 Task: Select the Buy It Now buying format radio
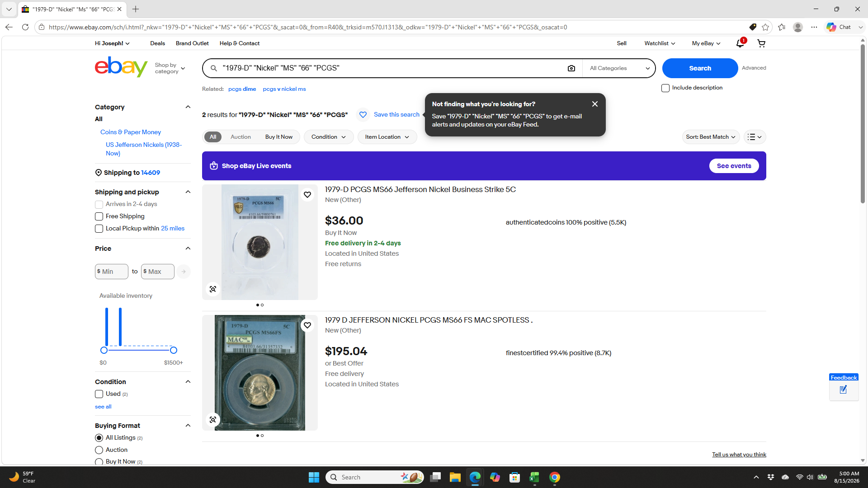click(x=99, y=462)
